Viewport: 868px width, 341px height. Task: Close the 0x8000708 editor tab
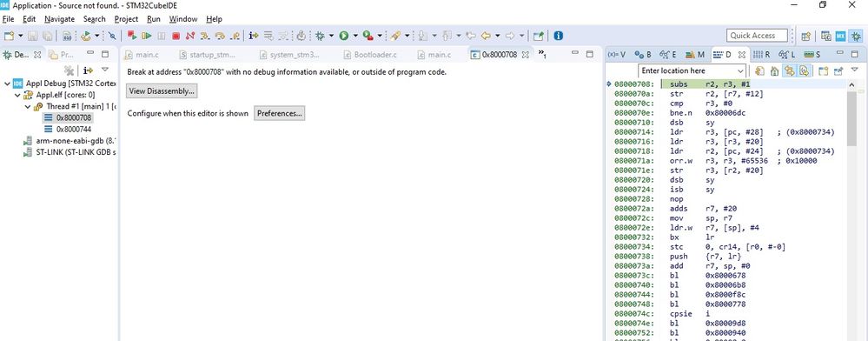tap(526, 54)
